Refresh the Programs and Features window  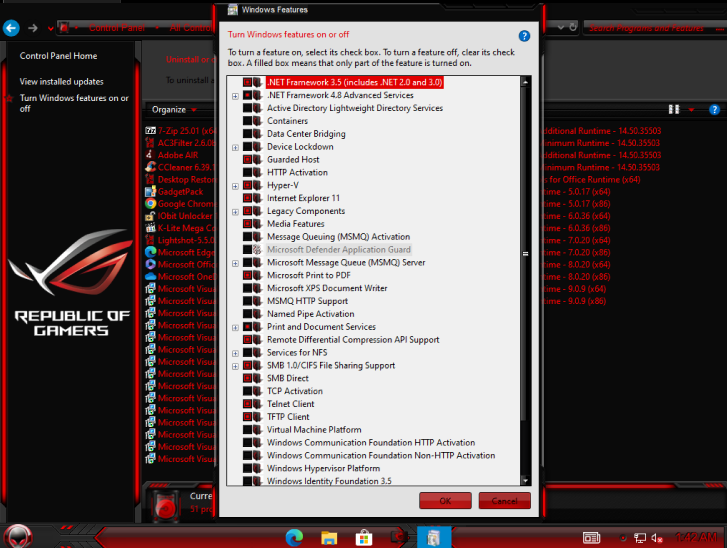(573, 27)
